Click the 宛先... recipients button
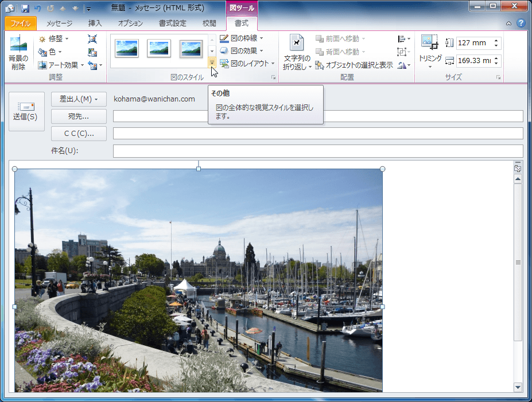 (79, 116)
